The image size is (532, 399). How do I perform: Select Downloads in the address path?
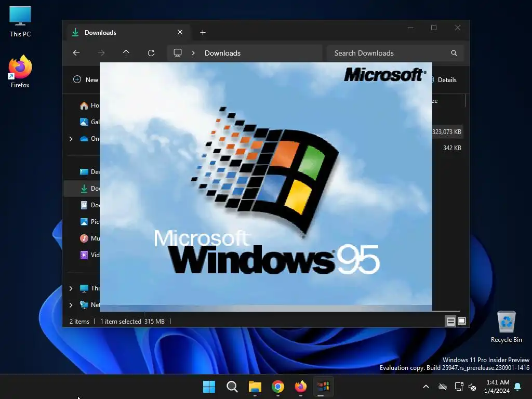222,53
